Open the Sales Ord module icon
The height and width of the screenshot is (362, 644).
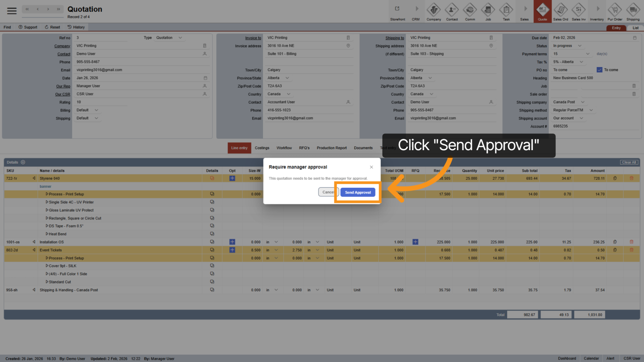[x=560, y=10]
